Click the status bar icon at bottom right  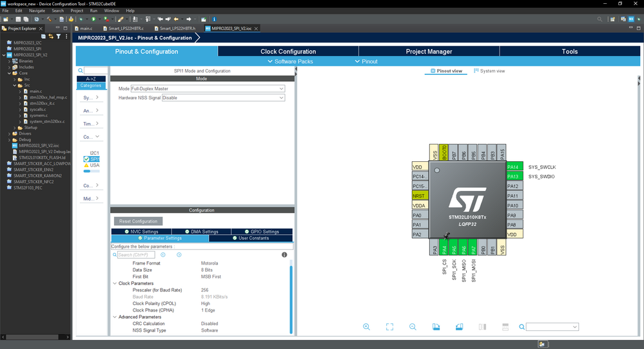543,344
